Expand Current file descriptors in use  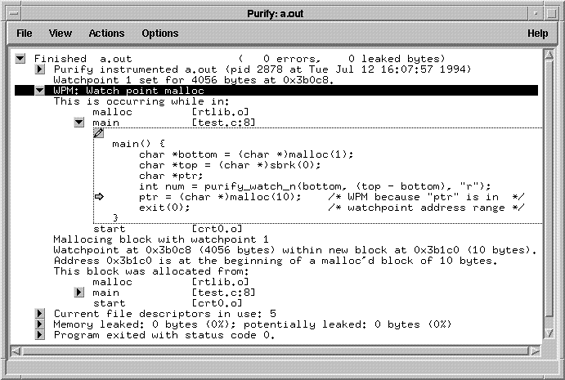[40, 313]
